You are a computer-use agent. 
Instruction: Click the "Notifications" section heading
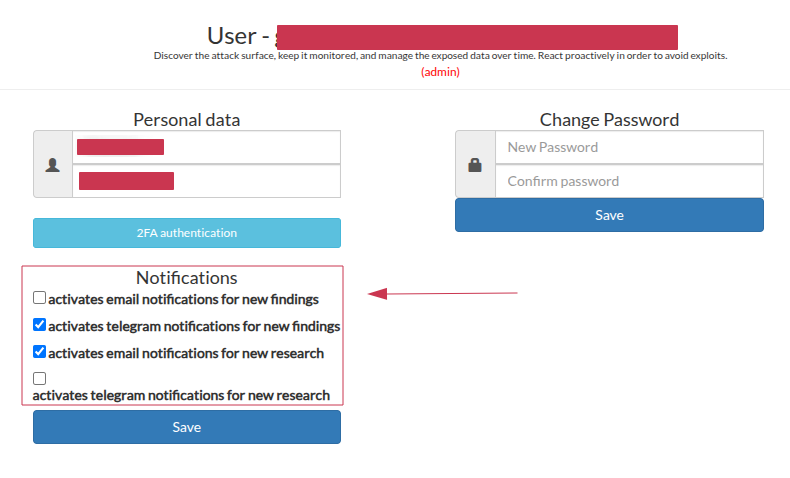point(187,277)
